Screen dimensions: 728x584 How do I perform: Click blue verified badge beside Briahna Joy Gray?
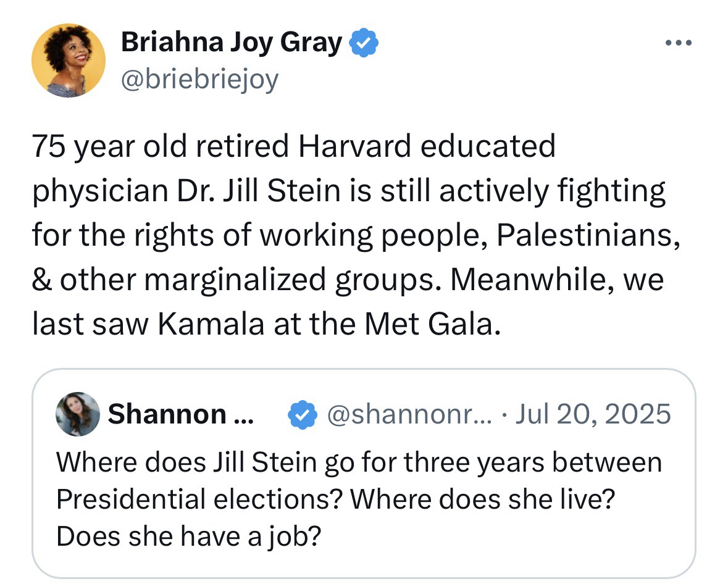(x=364, y=43)
